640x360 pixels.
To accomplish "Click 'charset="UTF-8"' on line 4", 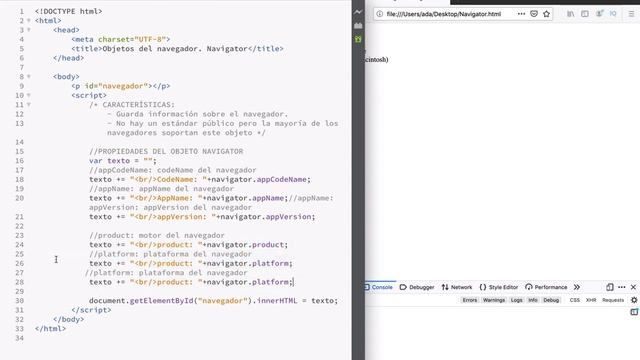I will click(x=132, y=39).
